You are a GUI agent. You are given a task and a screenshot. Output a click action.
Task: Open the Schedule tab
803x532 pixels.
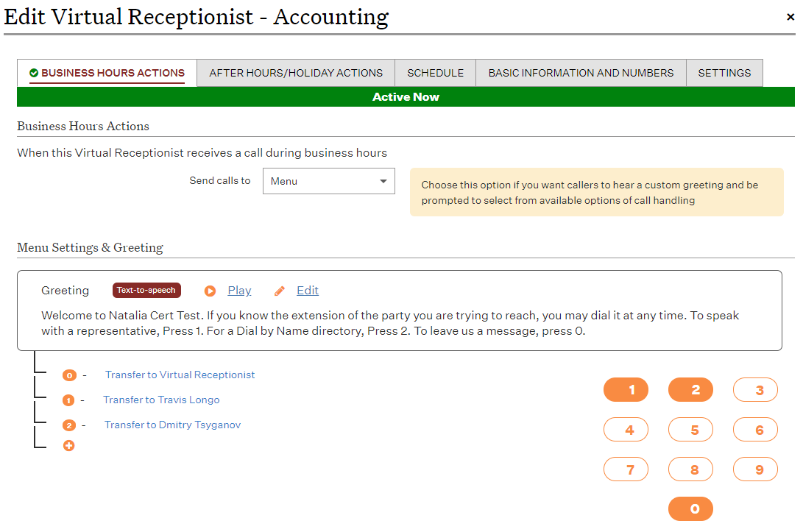pyautogui.click(x=436, y=73)
